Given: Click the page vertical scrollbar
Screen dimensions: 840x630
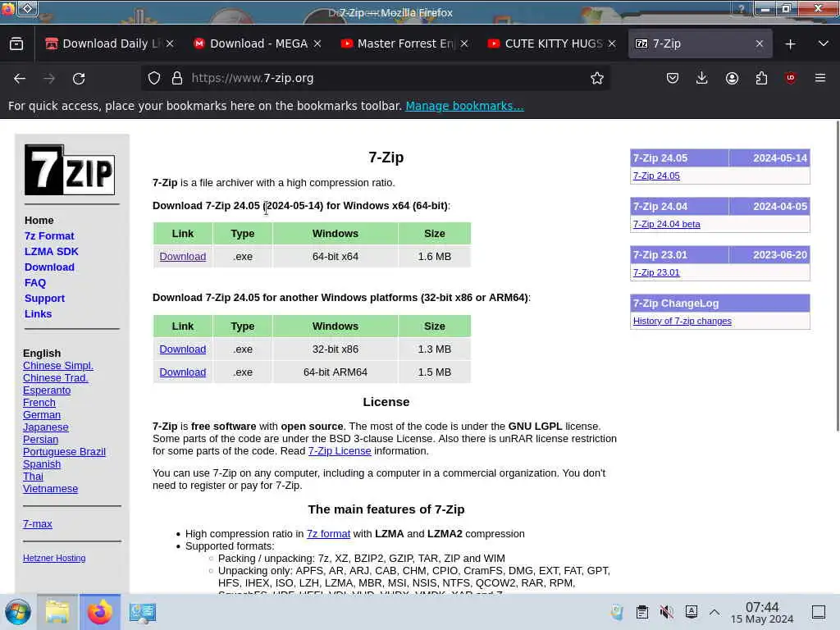Looking at the screenshot, I should pyautogui.click(x=838, y=276).
